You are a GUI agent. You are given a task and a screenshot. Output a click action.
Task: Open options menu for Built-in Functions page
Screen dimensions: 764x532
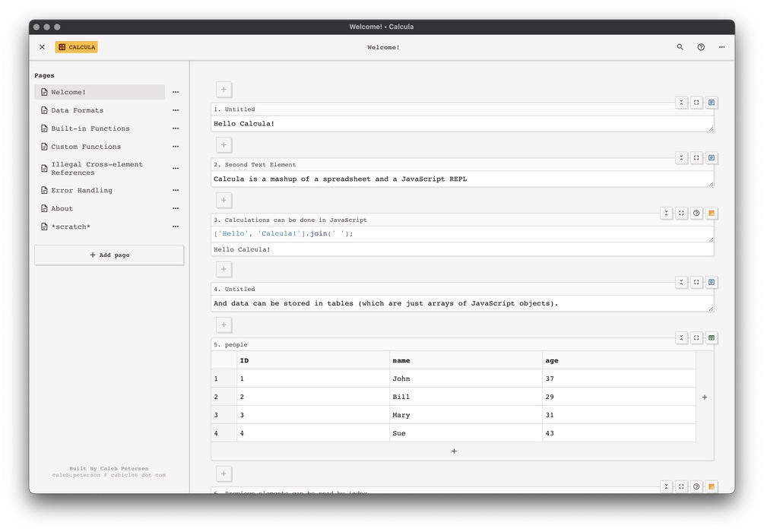click(x=176, y=128)
